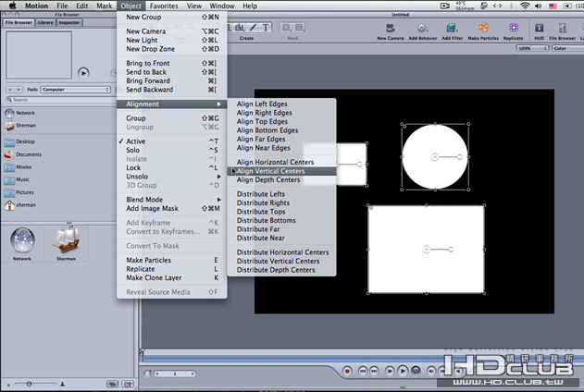584x392 pixels.
Task: Click the Go to end of project button
Action: point(374,371)
